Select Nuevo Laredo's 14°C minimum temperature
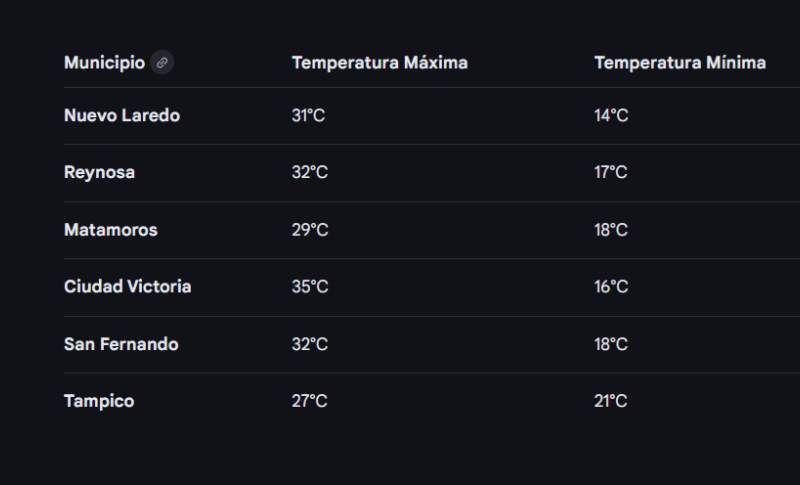 (x=611, y=116)
